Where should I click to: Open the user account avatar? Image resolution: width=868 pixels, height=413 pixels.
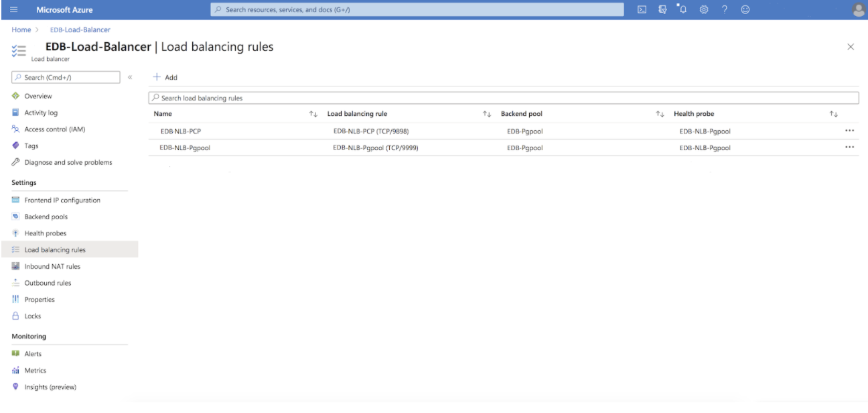858,9
